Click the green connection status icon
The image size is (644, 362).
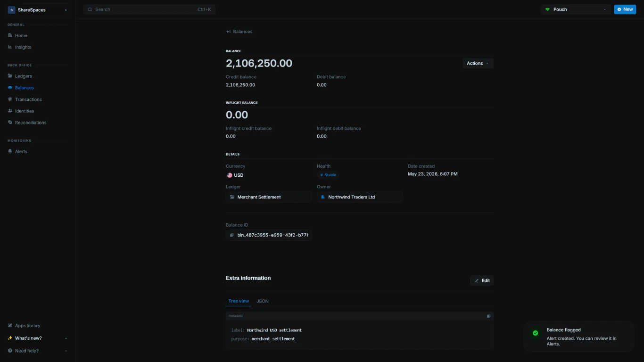pos(548,9)
